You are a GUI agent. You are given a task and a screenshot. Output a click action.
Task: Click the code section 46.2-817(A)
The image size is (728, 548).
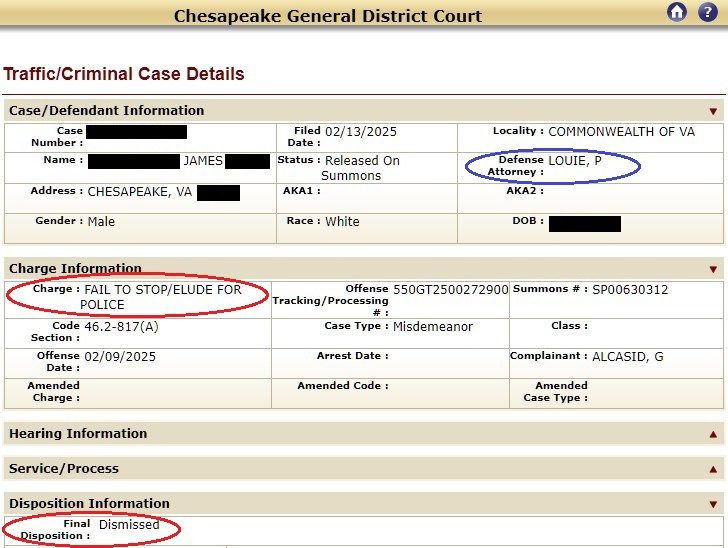tap(121, 327)
